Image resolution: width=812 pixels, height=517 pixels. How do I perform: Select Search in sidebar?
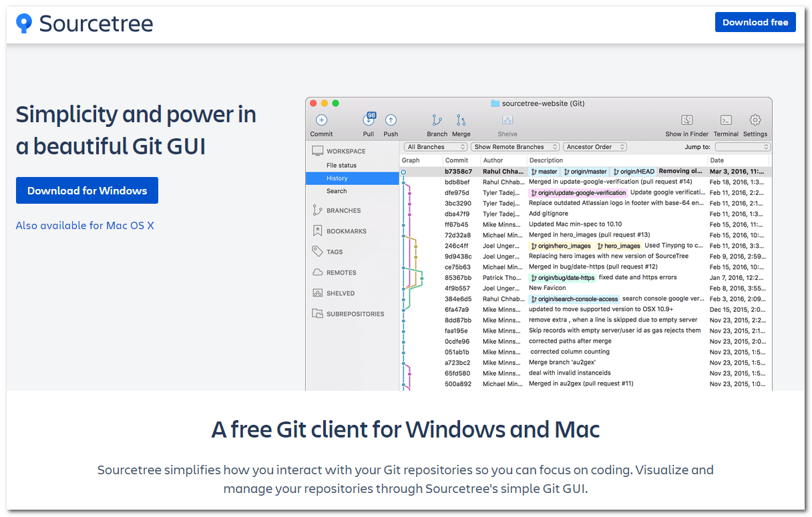click(337, 191)
